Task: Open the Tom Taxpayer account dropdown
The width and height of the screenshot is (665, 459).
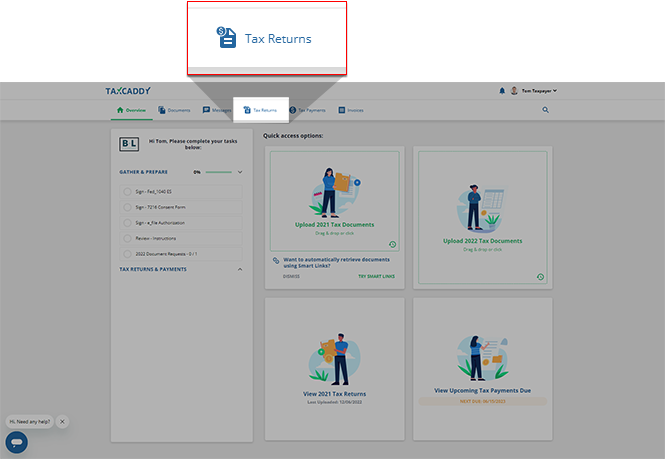Action: click(x=534, y=90)
